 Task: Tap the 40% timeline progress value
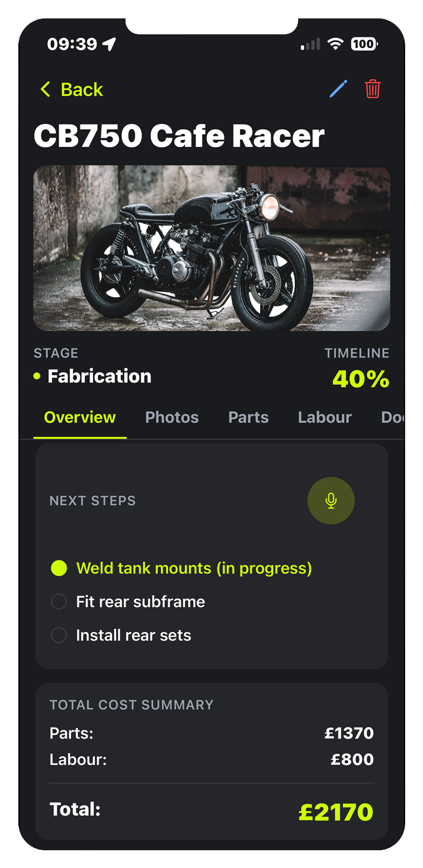(361, 379)
